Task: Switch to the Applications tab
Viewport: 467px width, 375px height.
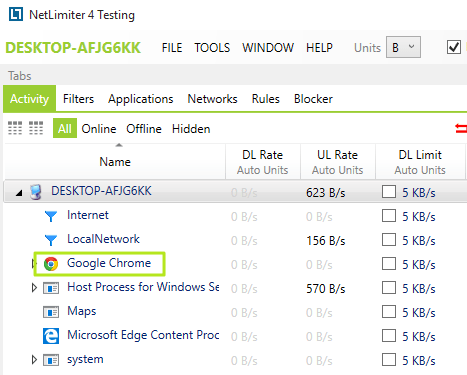Action: [141, 99]
